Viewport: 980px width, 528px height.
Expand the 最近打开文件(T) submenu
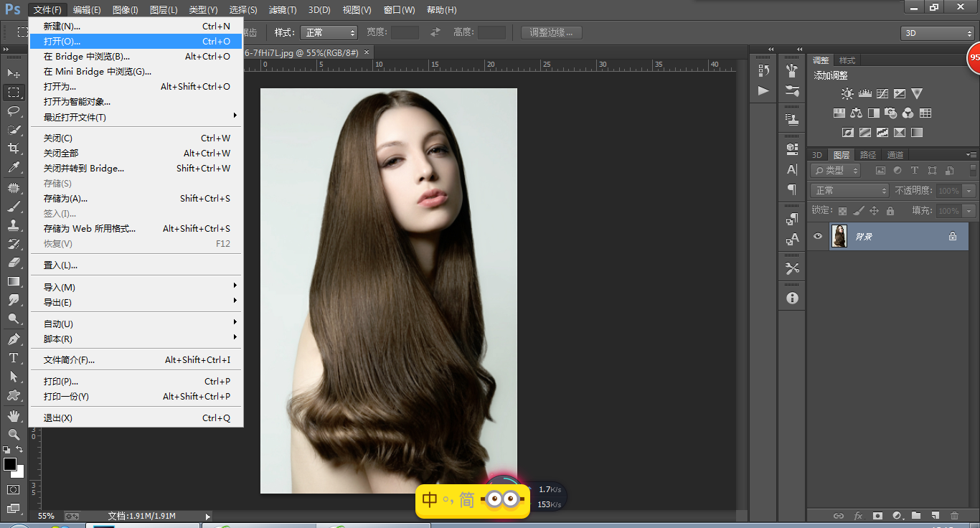(136, 117)
